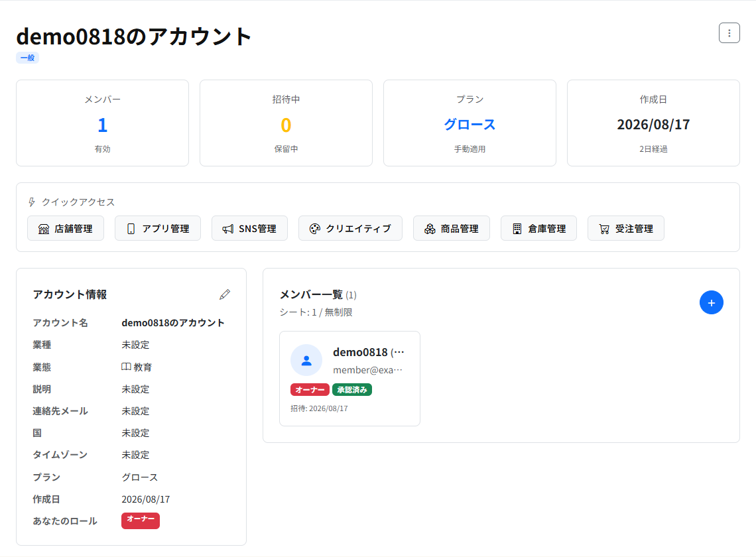The height and width of the screenshot is (557, 756).
Task: Click the タイムゾーン 未設定 value
Action: pyautogui.click(x=135, y=455)
